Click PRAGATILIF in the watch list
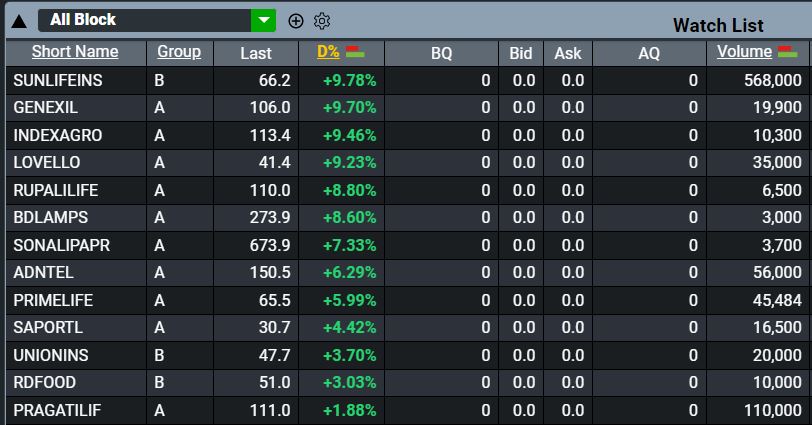Image resolution: width=812 pixels, height=425 pixels. click(58, 410)
